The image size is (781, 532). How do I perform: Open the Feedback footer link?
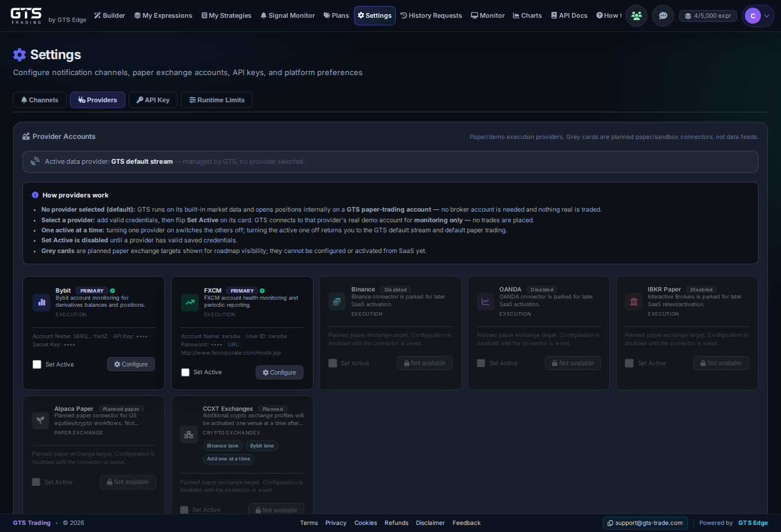coord(467,523)
